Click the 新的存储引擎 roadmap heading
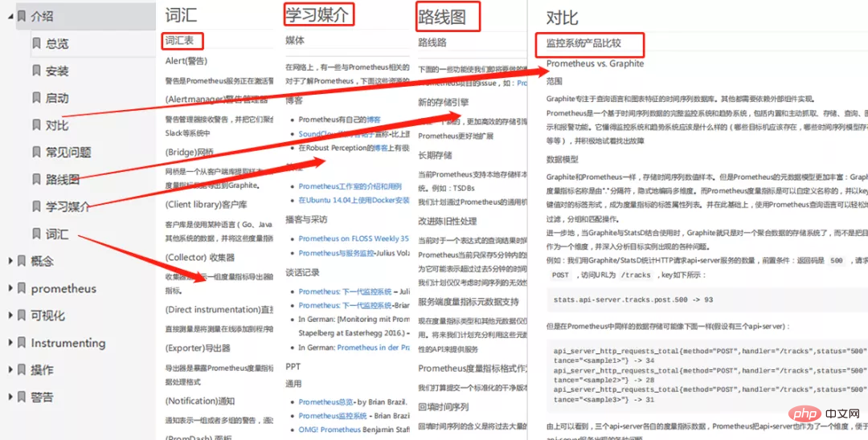The height and width of the screenshot is (440, 868). [444, 103]
